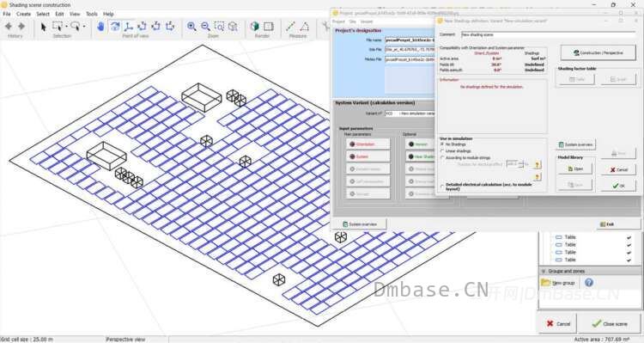Select Linear shadings radio option
Screen dimensions: 644x343
tap(442, 151)
